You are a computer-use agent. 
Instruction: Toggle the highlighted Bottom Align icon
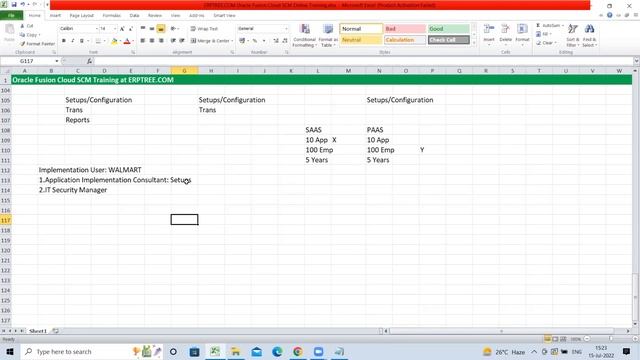coord(161,29)
